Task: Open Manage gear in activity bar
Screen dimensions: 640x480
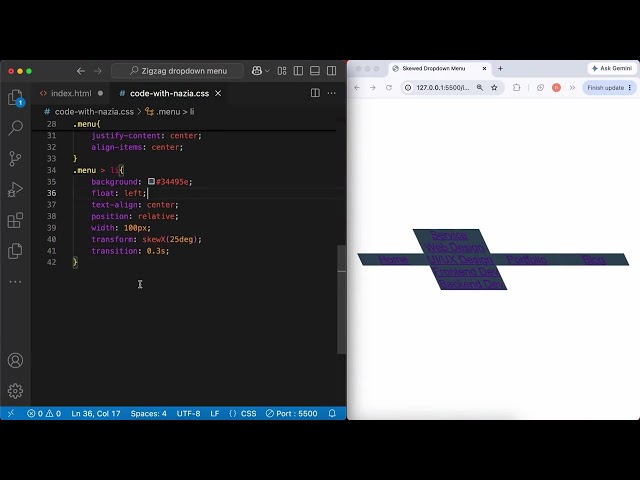Action: 16,391
